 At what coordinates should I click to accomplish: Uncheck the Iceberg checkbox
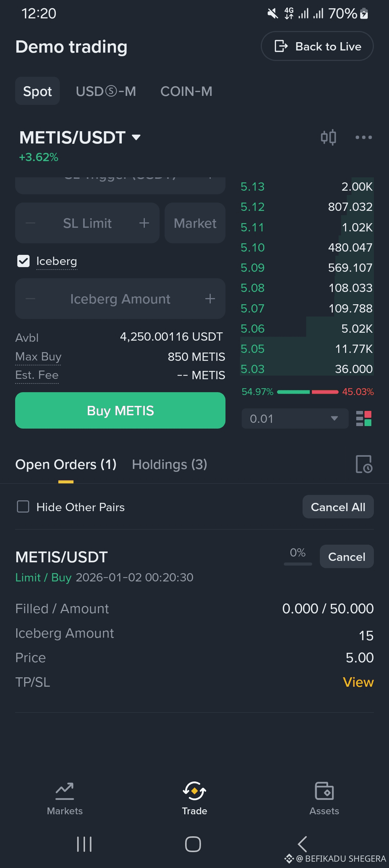(x=23, y=261)
